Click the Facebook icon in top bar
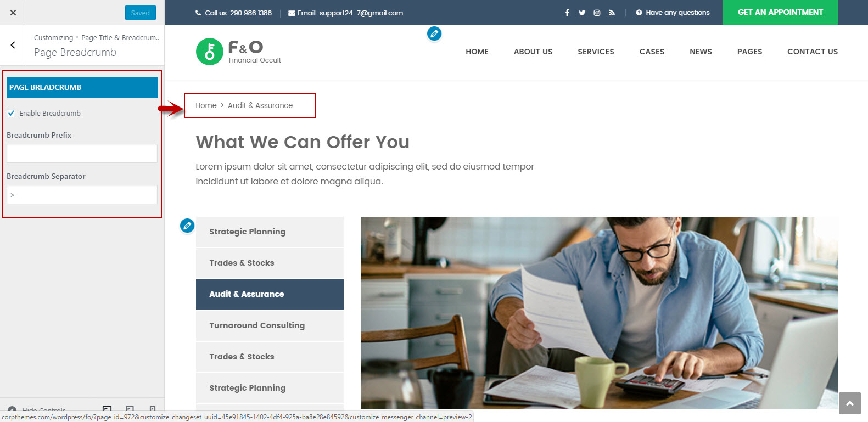The image size is (868, 422). (x=567, y=13)
